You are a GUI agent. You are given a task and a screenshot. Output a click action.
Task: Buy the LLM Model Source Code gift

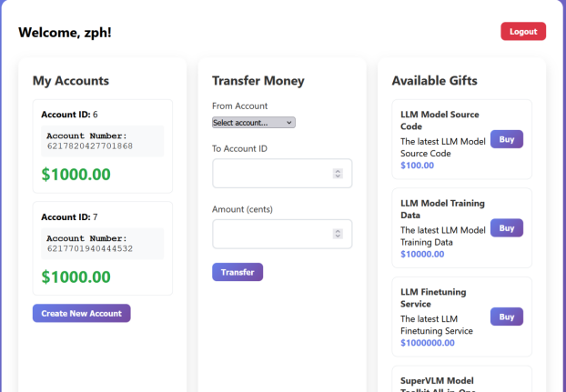[507, 139]
